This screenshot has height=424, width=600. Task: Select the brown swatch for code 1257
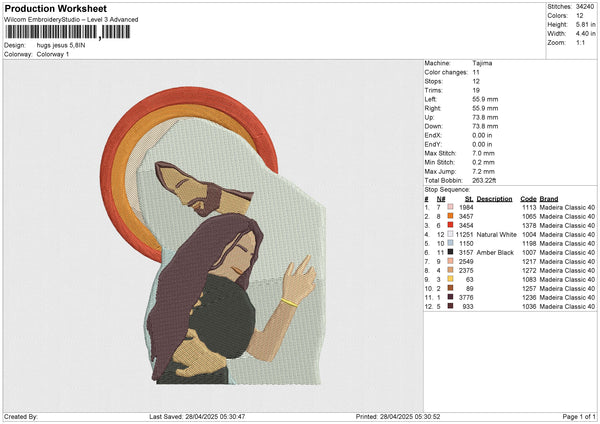[450, 288]
